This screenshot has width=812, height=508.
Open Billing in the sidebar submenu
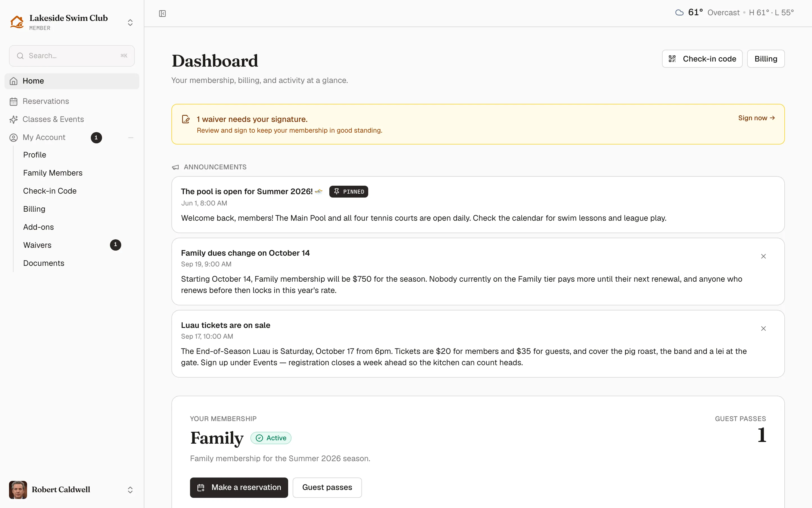(x=34, y=209)
